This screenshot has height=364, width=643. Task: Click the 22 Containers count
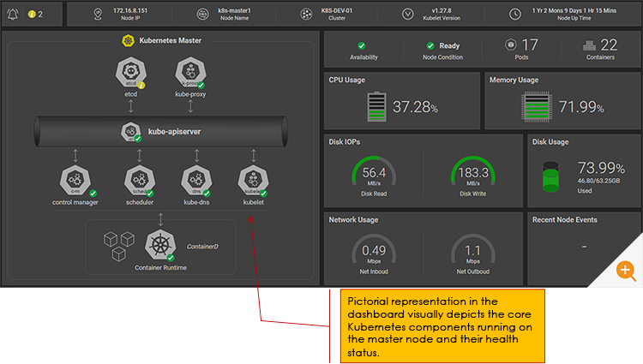pyautogui.click(x=609, y=45)
